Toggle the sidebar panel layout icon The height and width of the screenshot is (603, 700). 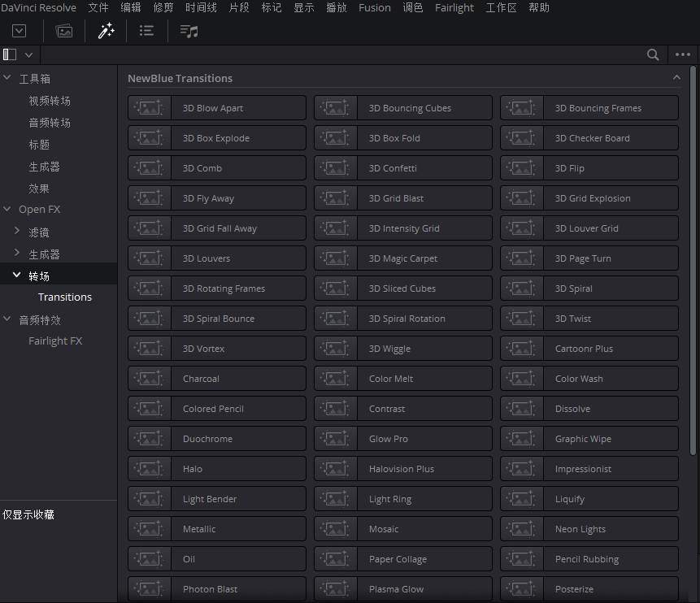click(10, 54)
